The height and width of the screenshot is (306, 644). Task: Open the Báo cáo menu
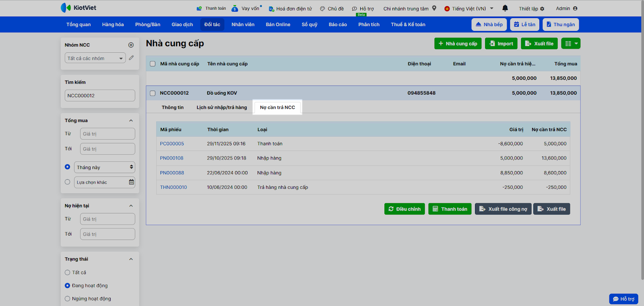(x=337, y=25)
